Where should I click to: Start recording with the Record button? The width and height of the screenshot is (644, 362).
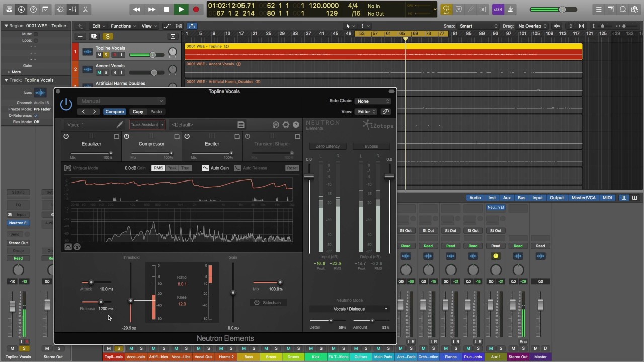coord(196,9)
